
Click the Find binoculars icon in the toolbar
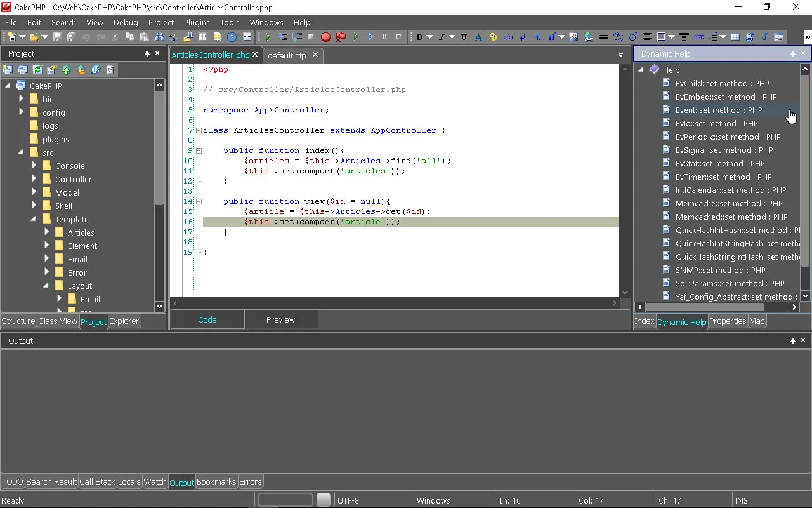[x=160, y=37]
